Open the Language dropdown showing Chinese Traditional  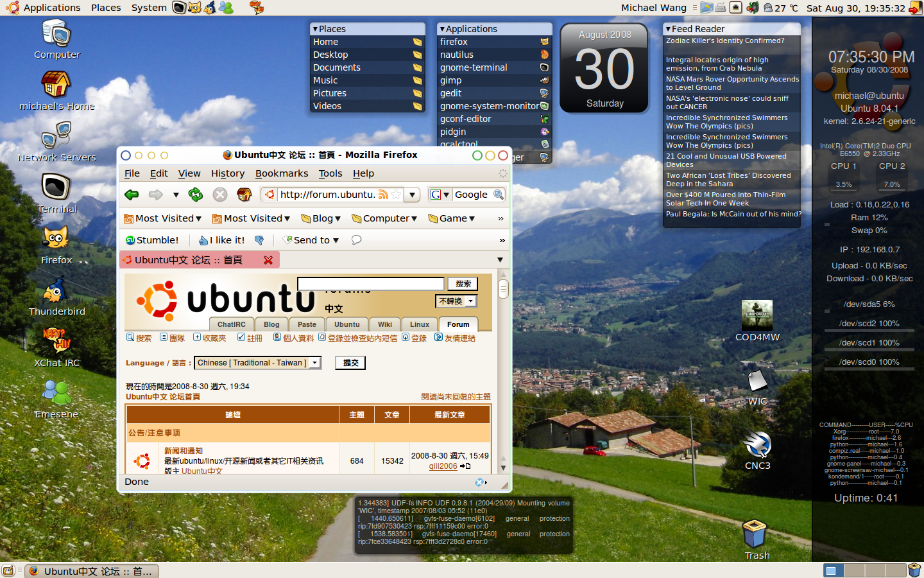click(257, 363)
